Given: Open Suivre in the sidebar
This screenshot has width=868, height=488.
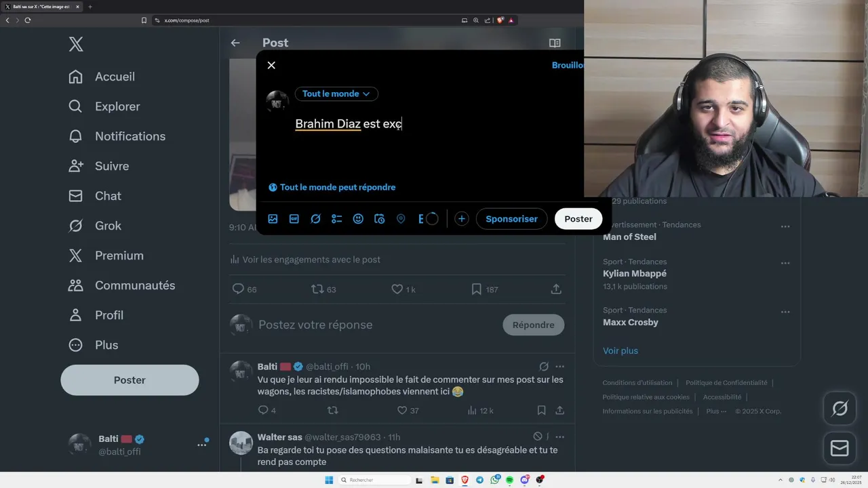Looking at the screenshot, I should 98,166.
